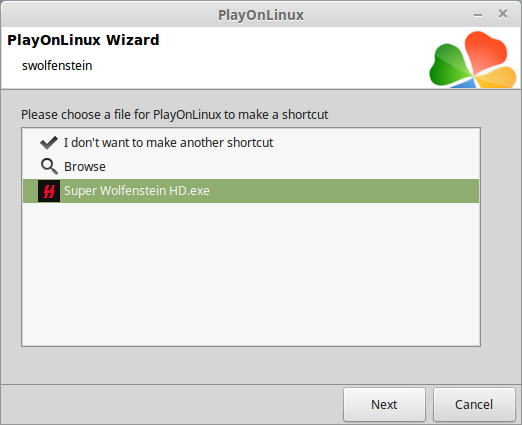
Task: Click the checkmark icon in the list
Action: coord(49,143)
